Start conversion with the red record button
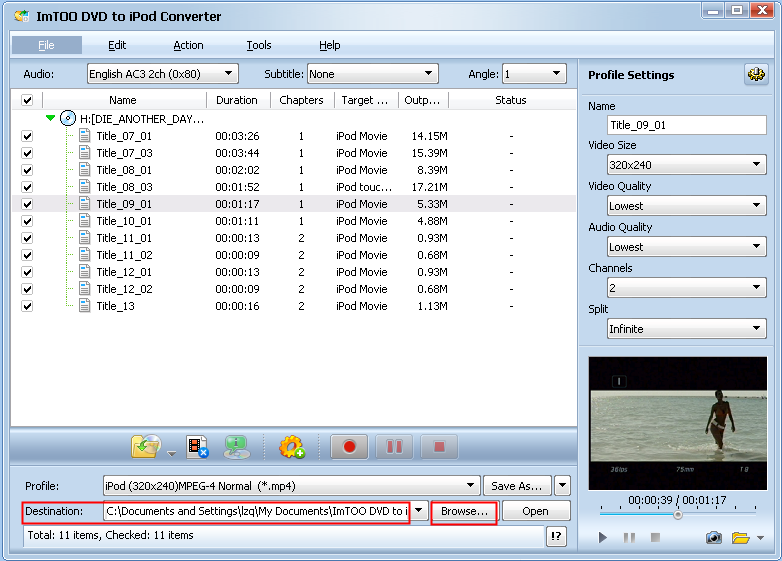 pyautogui.click(x=349, y=446)
